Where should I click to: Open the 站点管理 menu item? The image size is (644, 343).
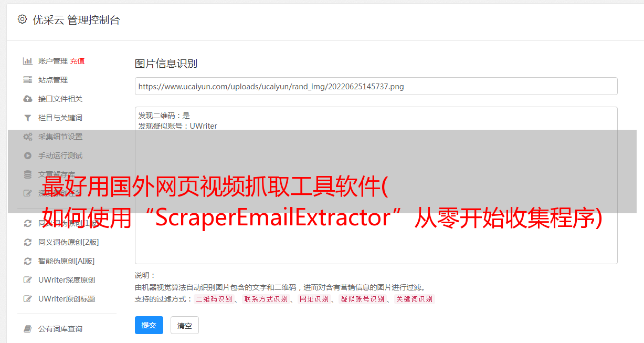tap(53, 80)
